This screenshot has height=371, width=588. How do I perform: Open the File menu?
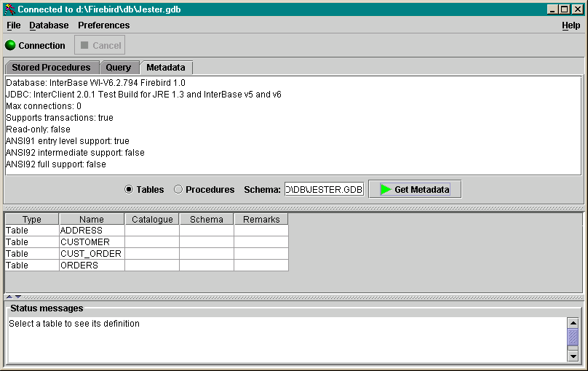13,25
